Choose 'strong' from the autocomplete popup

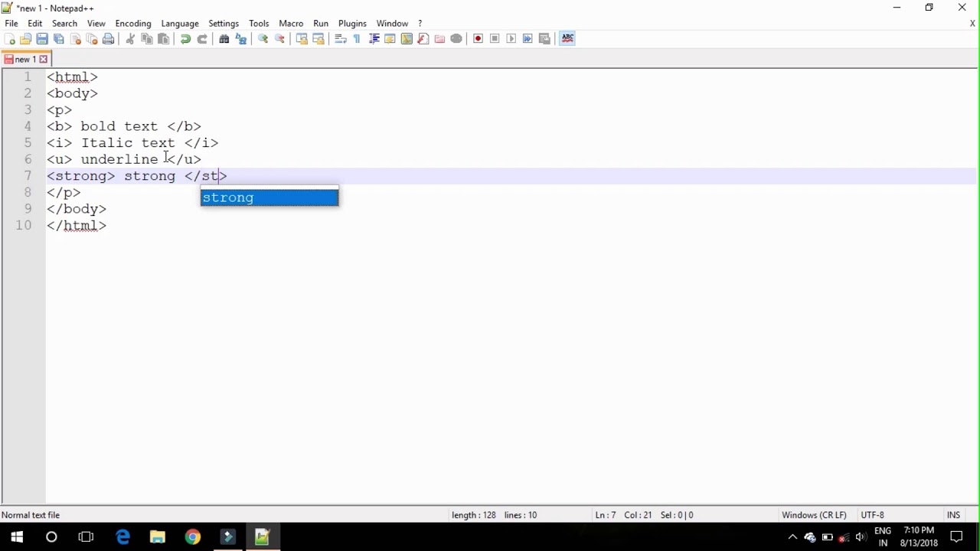click(x=269, y=197)
